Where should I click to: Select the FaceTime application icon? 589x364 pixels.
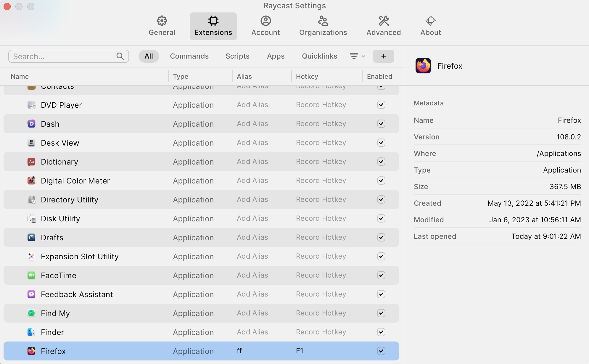coord(32,275)
